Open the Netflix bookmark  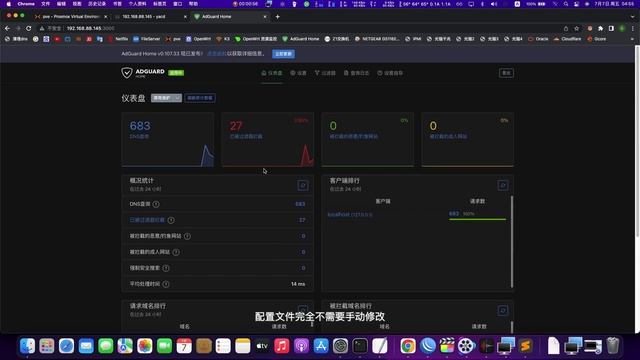118,39
